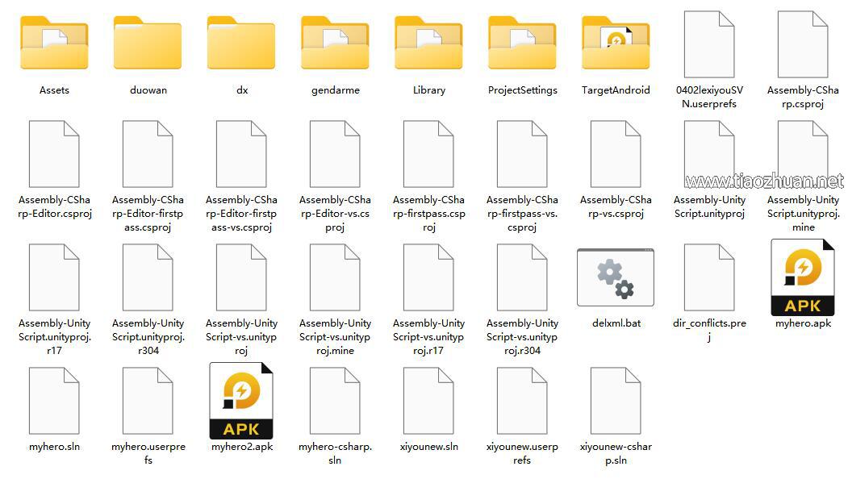The image size is (848, 504).
Task: Select Assembly-UnityScript-vs.unityproj.r17 file icon
Action: (428, 277)
